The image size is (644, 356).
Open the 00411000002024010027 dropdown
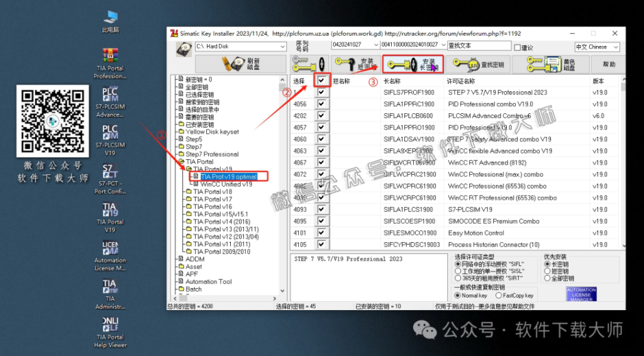(x=443, y=45)
